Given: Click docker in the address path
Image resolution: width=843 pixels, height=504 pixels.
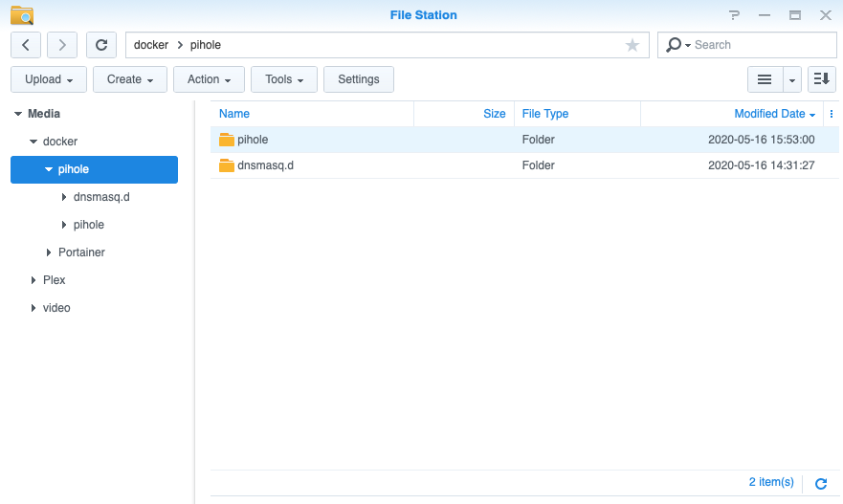Looking at the screenshot, I should [x=151, y=45].
